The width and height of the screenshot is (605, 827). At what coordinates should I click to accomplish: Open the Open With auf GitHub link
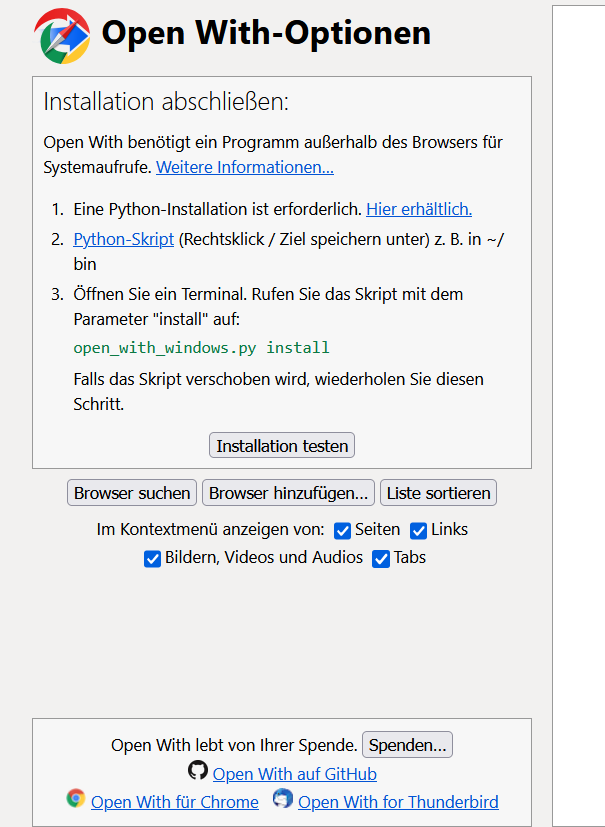[x=295, y=774]
